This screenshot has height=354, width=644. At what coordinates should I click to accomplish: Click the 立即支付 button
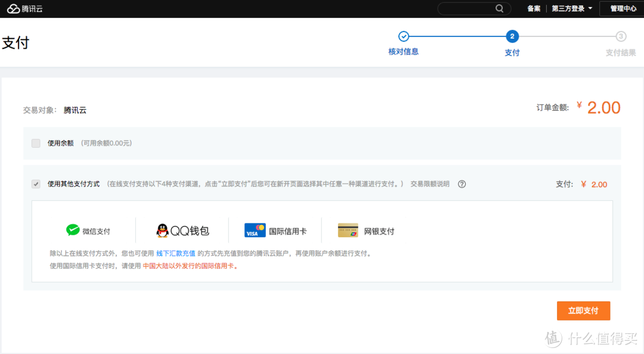[x=583, y=311]
